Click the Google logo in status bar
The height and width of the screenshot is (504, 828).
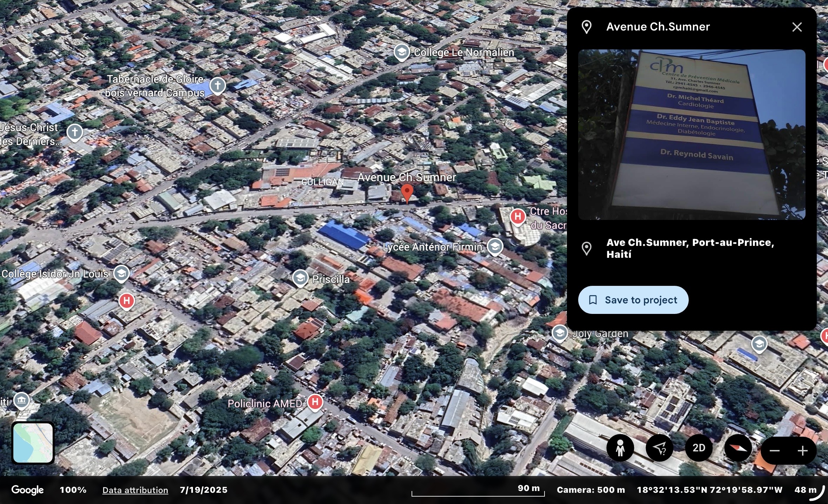coord(27,490)
